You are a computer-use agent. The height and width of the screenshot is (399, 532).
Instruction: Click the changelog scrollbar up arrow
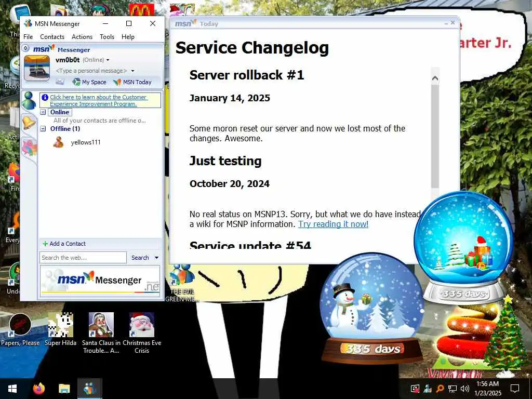click(x=435, y=78)
